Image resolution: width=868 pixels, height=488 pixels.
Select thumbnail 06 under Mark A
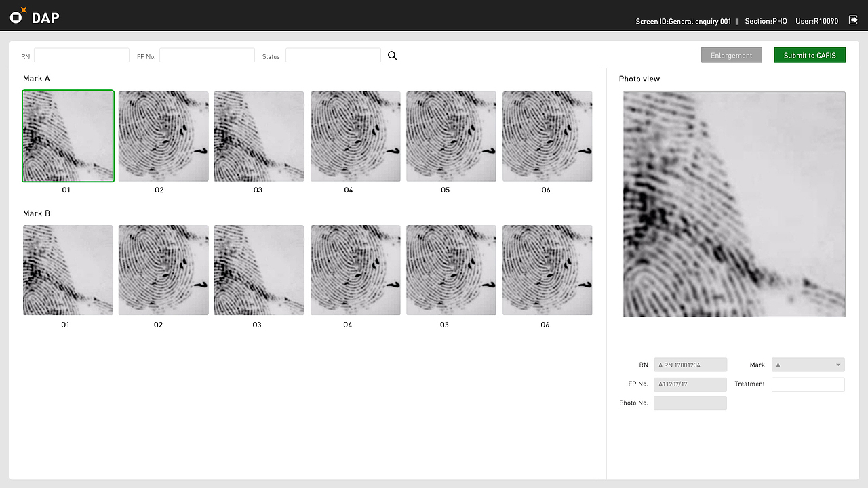pos(547,136)
